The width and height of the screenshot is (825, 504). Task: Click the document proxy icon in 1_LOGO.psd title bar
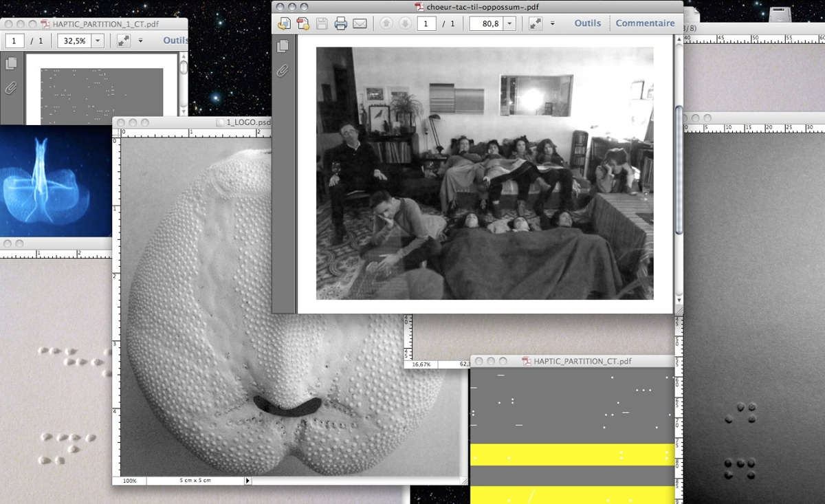[x=220, y=122]
